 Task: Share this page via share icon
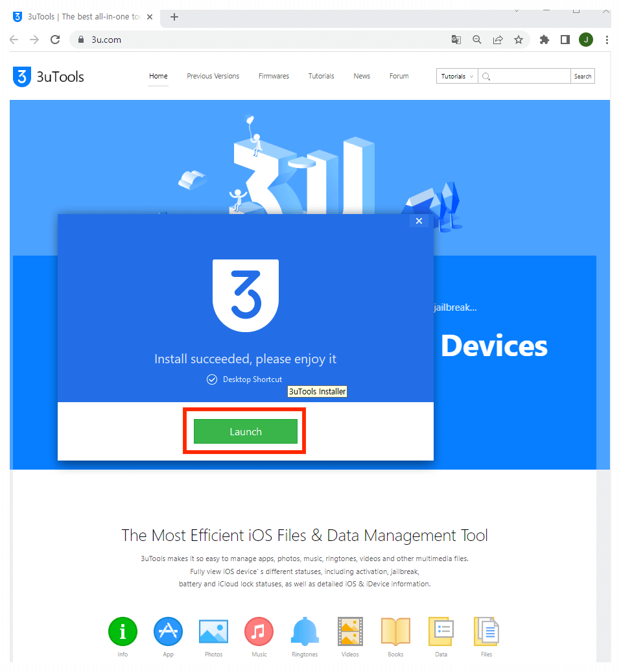(x=498, y=40)
